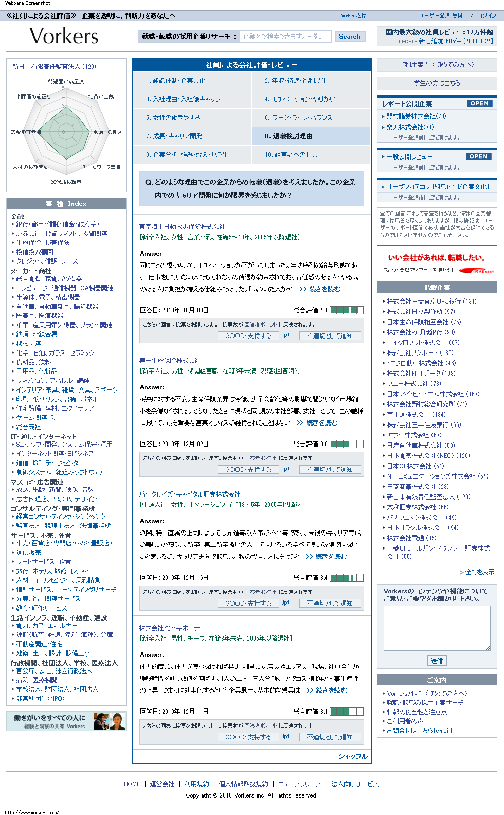The image size is (504, 815).
Task: Click 不適切として通知 for the 東京海上日動 review
Action: (x=330, y=335)
